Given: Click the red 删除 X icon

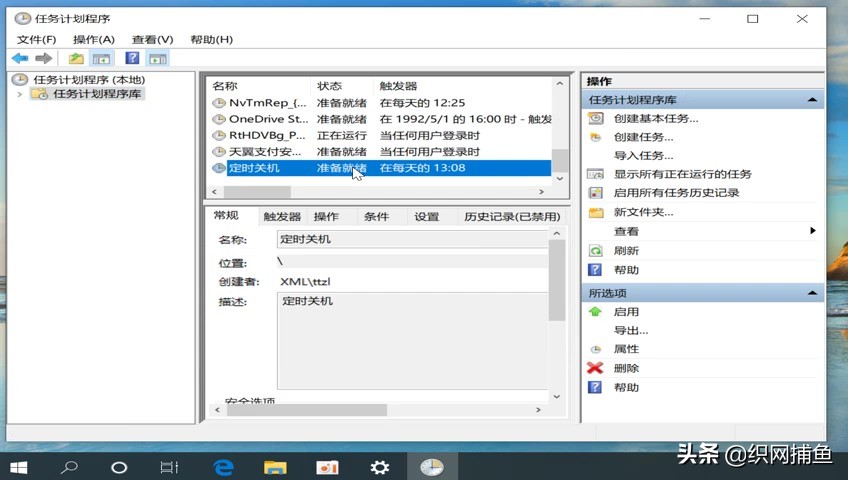Looking at the screenshot, I should 595,368.
